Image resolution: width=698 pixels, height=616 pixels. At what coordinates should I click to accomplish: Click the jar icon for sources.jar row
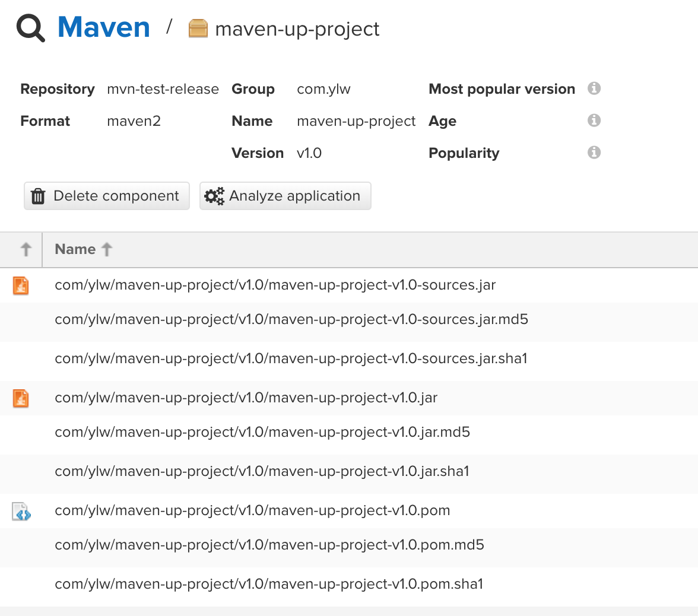point(20,285)
